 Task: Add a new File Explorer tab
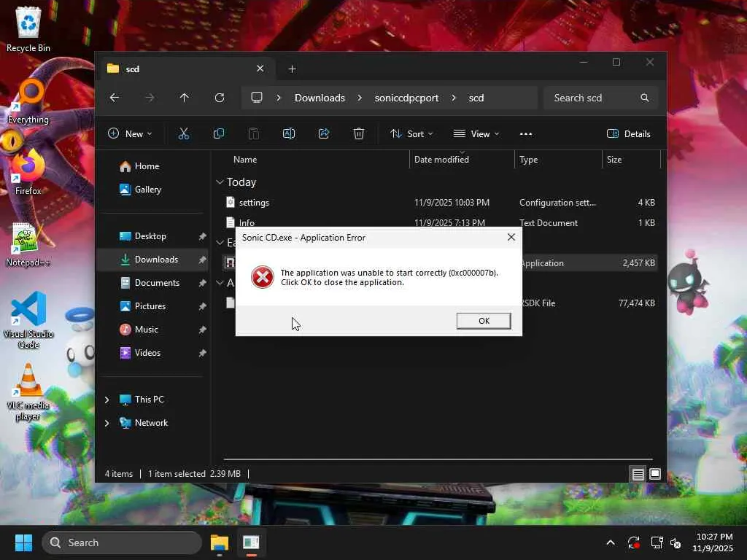click(292, 69)
